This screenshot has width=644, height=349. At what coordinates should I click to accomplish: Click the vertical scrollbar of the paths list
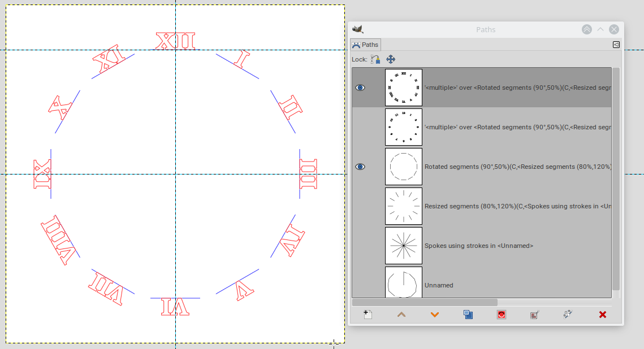616,179
